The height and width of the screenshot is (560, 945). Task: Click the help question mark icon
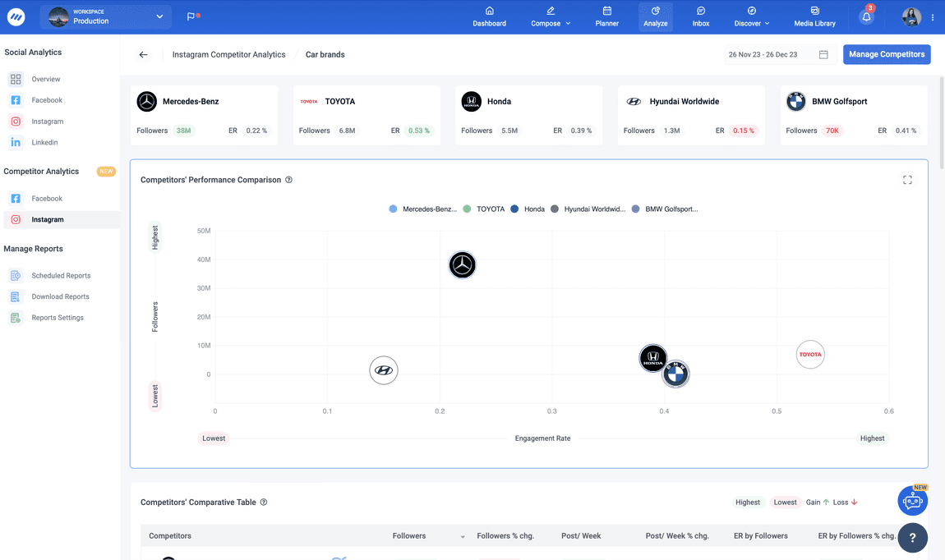(912, 538)
